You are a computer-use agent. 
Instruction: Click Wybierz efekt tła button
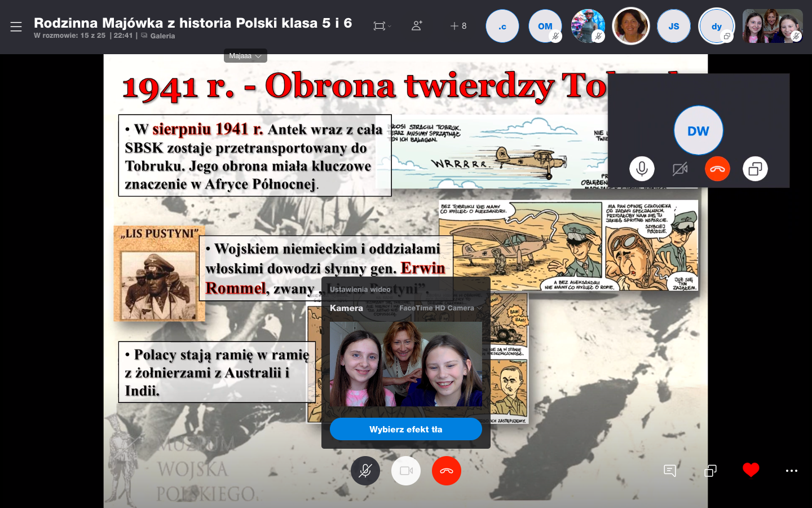[406, 430]
